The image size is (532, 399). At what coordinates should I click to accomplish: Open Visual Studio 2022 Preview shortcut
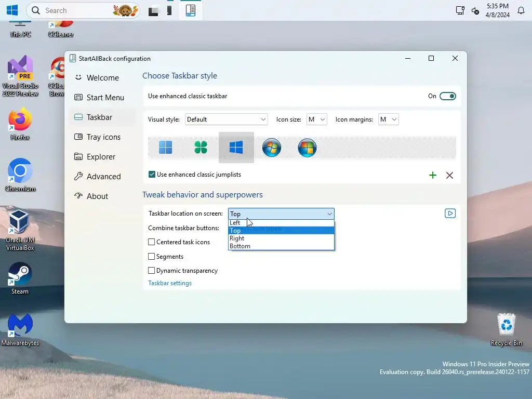(x=20, y=76)
